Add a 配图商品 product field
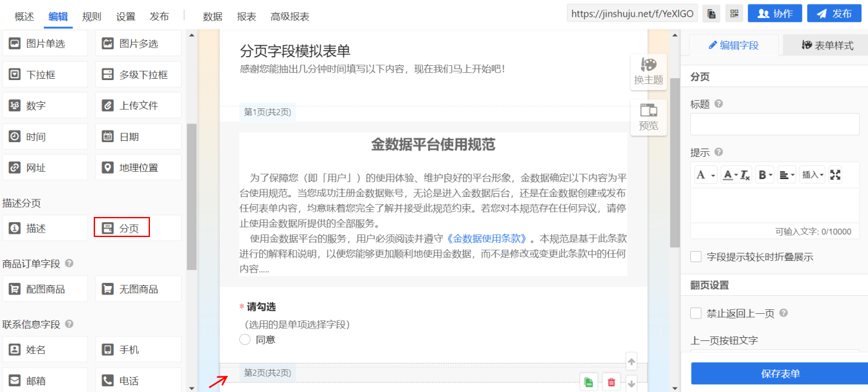Viewport: 868px width, 392px height. [x=45, y=289]
